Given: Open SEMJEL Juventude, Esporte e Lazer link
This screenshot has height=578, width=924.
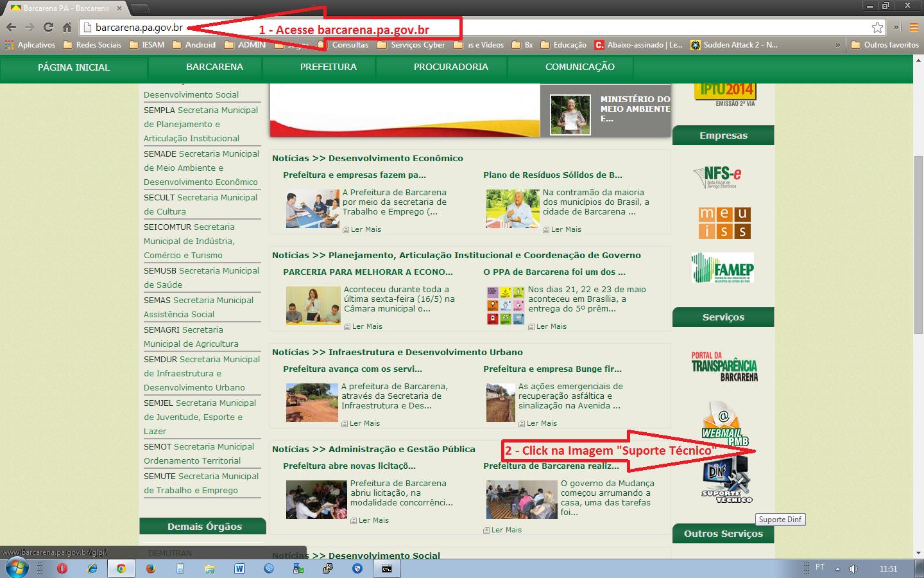Looking at the screenshot, I should click(x=200, y=417).
